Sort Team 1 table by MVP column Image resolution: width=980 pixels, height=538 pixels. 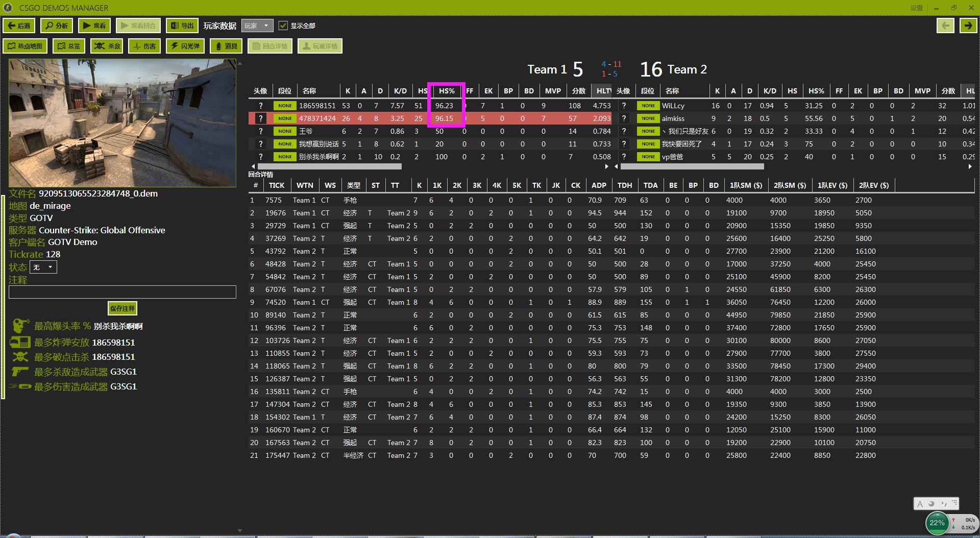pyautogui.click(x=553, y=91)
